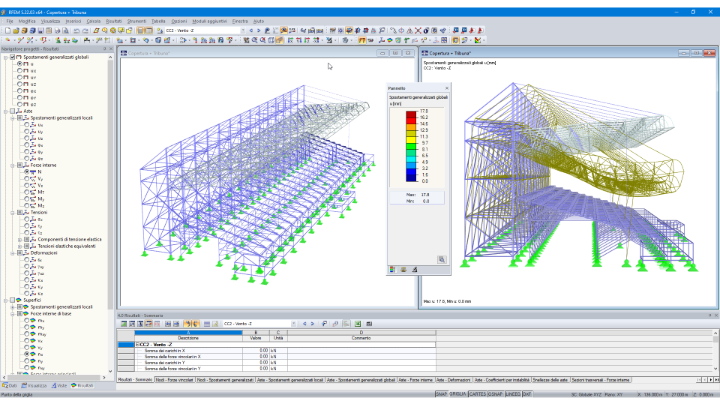Viewport: 720px width, 405px height.
Task: Click the Print icon in the main toolbar
Action: [57, 31]
